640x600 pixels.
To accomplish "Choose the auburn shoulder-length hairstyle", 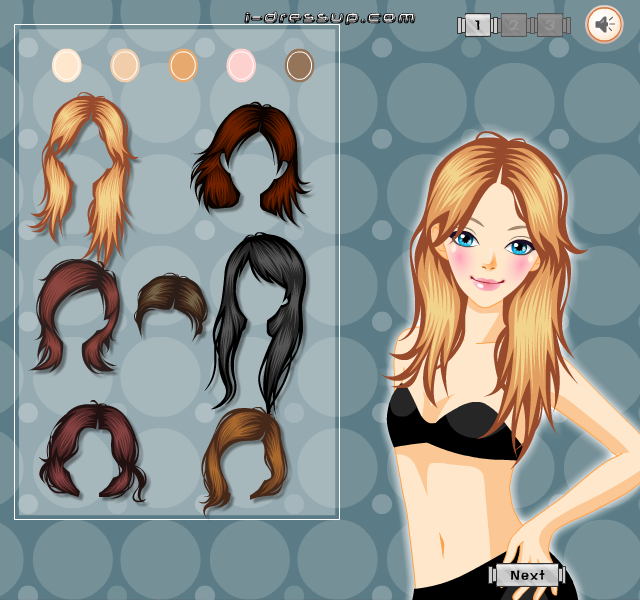I will point(250,162).
